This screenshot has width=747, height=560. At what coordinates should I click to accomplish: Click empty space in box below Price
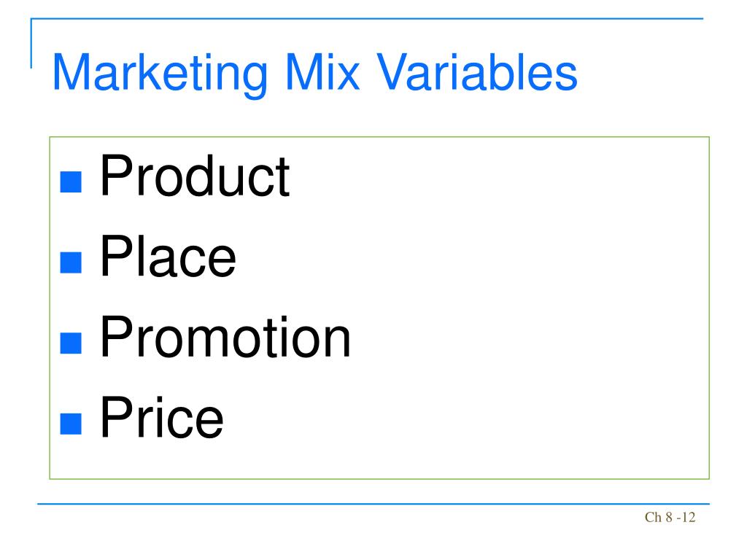coord(379,459)
